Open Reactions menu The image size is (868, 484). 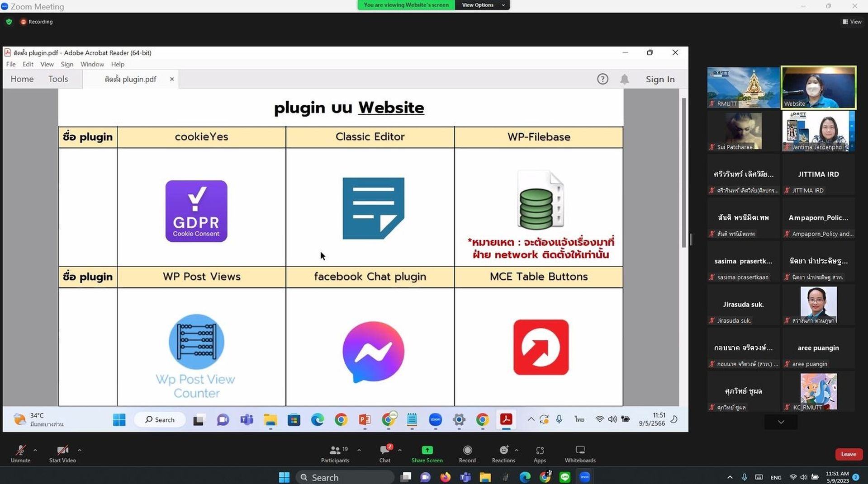(503, 453)
